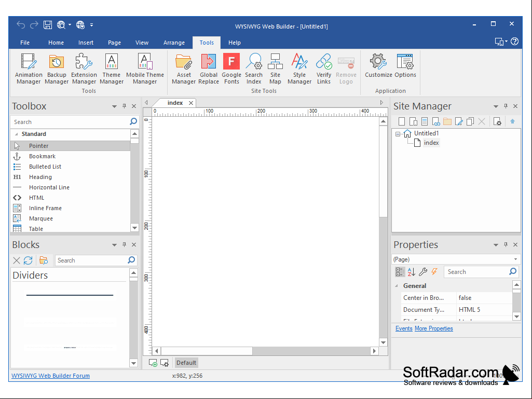
Task: Open the application Options
Action: [405, 66]
